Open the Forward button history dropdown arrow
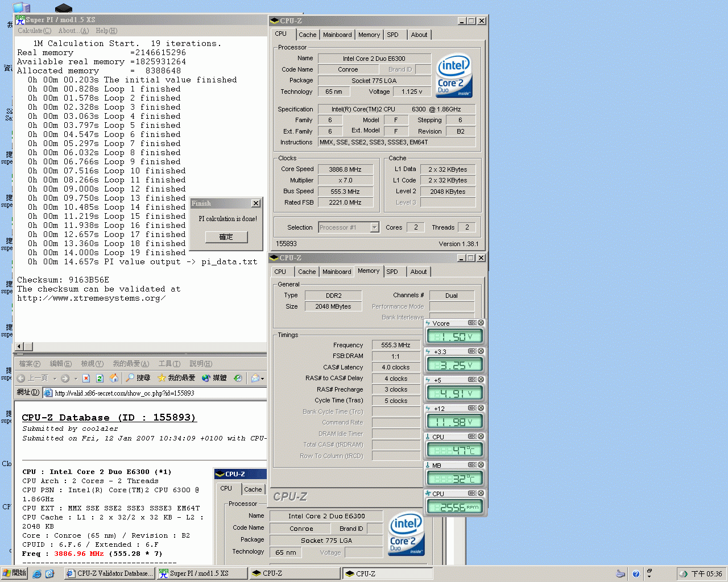Image resolution: width=728 pixels, height=582 pixels. (76, 378)
